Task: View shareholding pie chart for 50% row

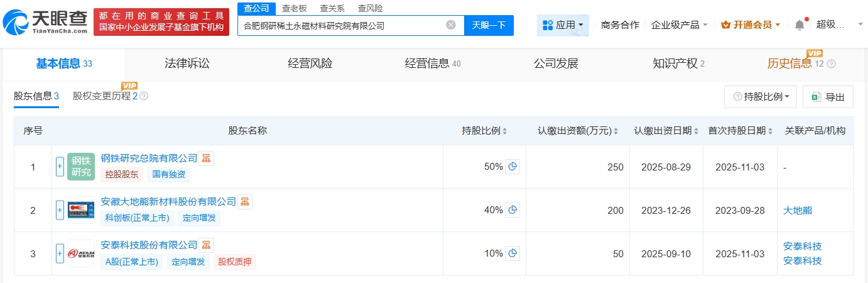Action: [513, 167]
